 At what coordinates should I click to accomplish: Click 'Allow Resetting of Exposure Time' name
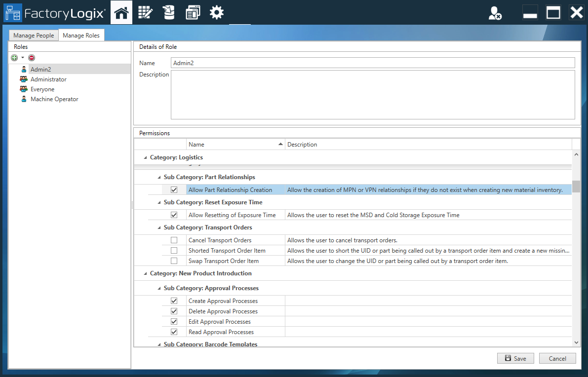(232, 215)
